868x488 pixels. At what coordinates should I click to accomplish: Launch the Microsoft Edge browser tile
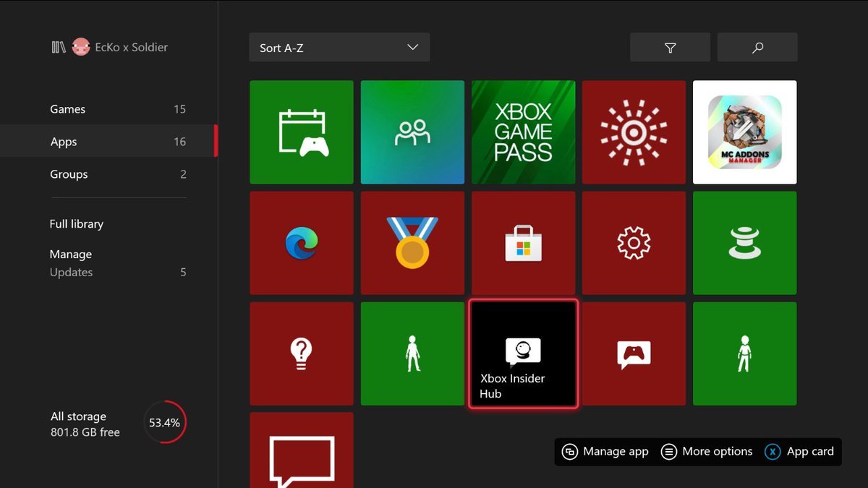tap(302, 243)
